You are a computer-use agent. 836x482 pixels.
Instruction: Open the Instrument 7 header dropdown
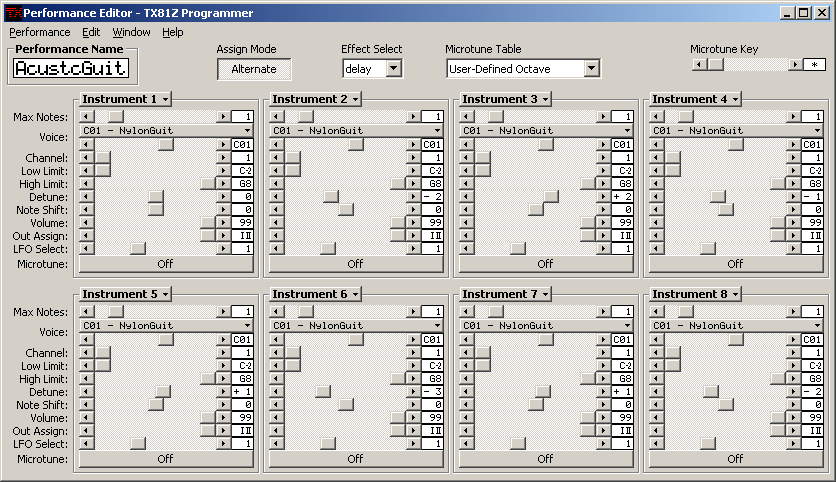(505, 294)
